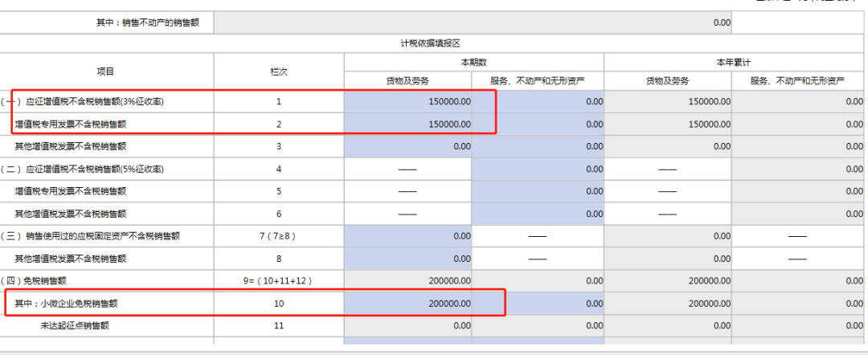Screen dimensions: 868x355
Task: Select row 1 服务、不动产和无形资产 current-period input
Action: click(x=538, y=102)
